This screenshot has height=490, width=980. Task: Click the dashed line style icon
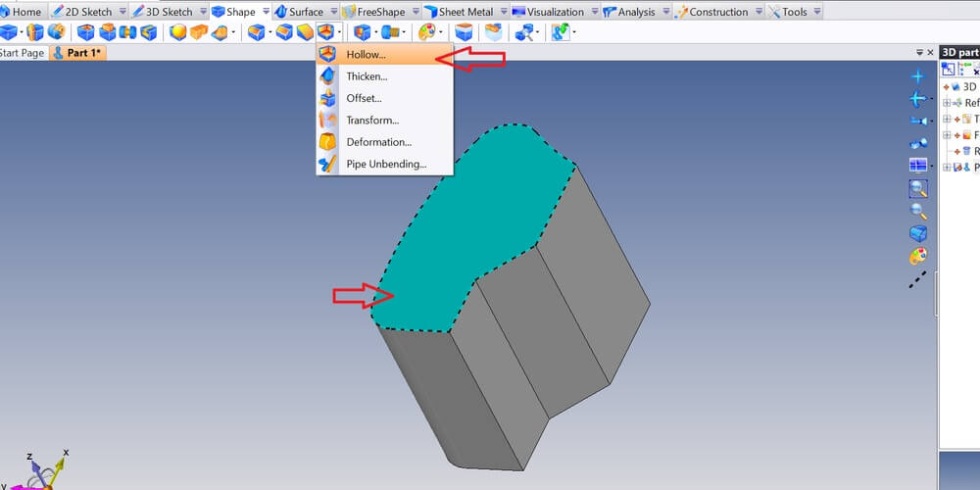point(918,279)
